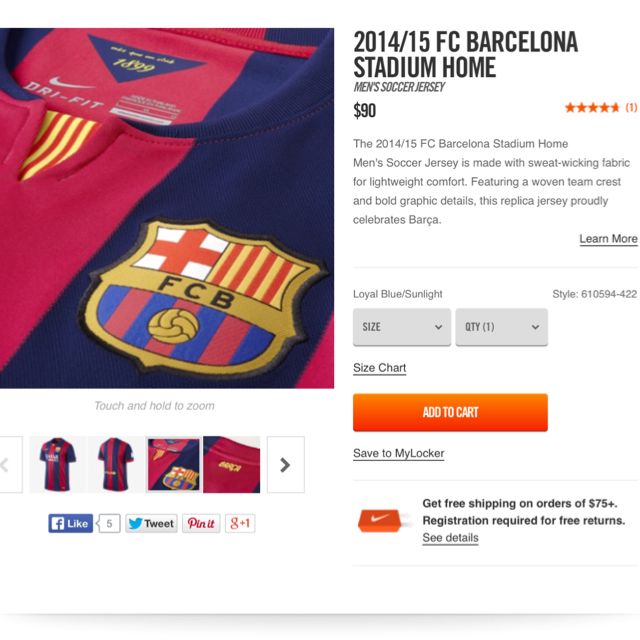The height and width of the screenshot is (640, 640).
Task: See details about free shipping
Action: pyautogui.click(x=450, y=538)
